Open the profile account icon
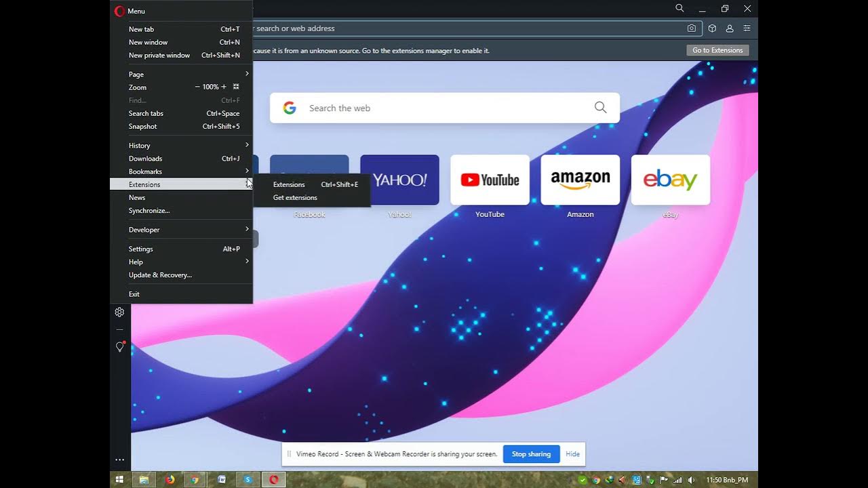The image size is (868, 488). [730, 28]
